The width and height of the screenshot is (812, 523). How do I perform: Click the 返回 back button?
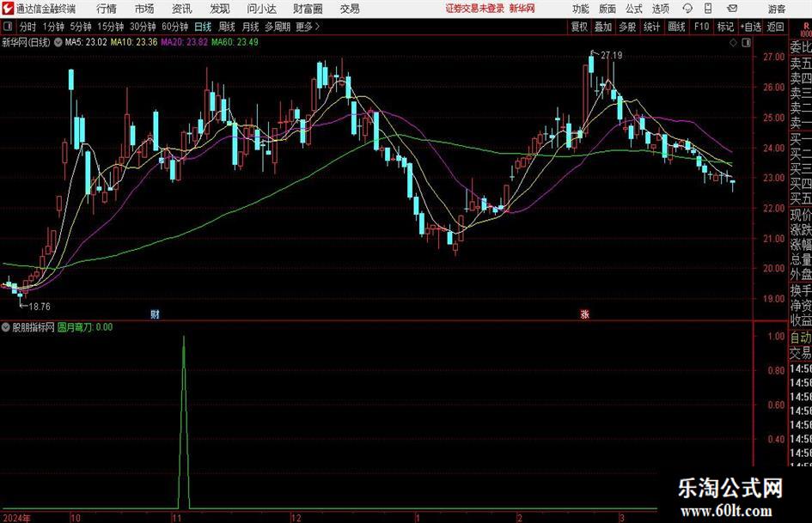(775, 27)
